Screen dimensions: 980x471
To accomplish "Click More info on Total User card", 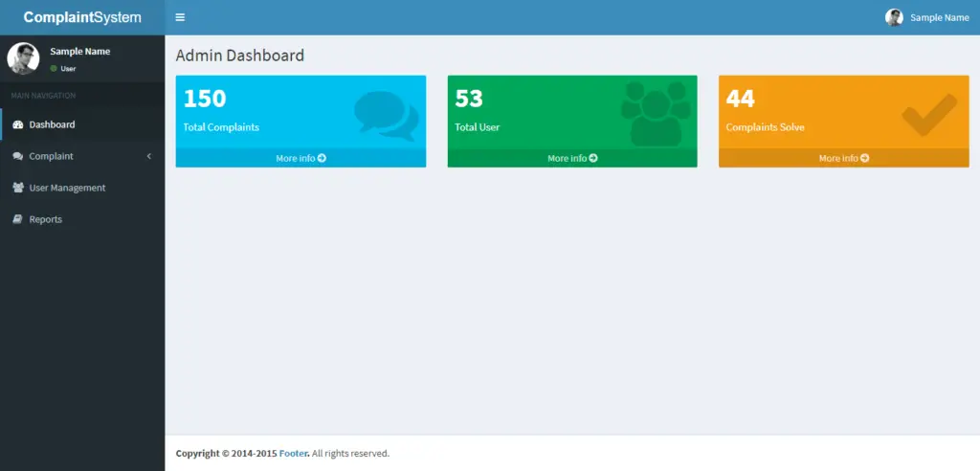I will 571,158.
